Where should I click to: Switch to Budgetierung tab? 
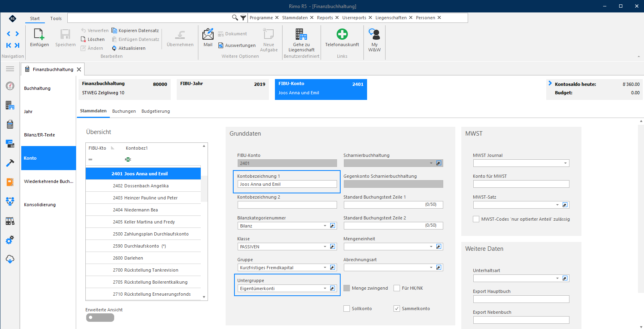pyautogui.click(x=155, y=111)
